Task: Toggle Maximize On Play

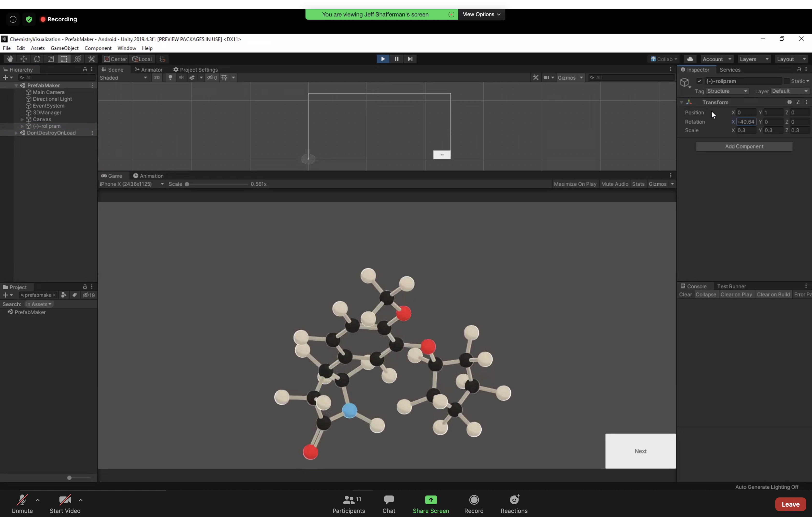Action: pyautogui.click(x=575, y=184)
